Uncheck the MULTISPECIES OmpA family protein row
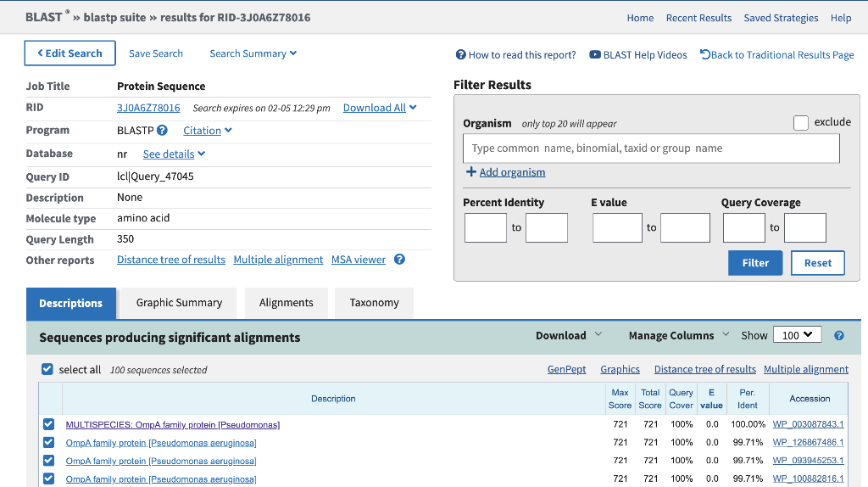This screenshot has width=868, height=487. click(48, 424)
